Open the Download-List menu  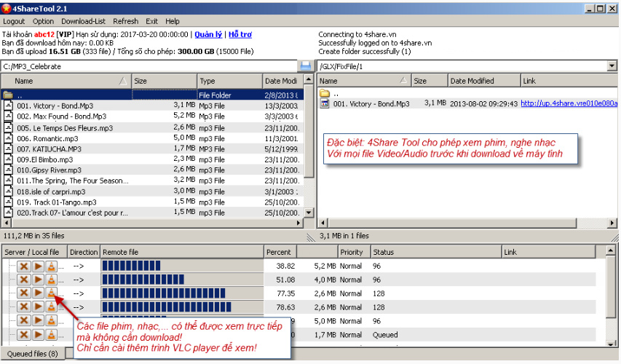coord(83,21)
